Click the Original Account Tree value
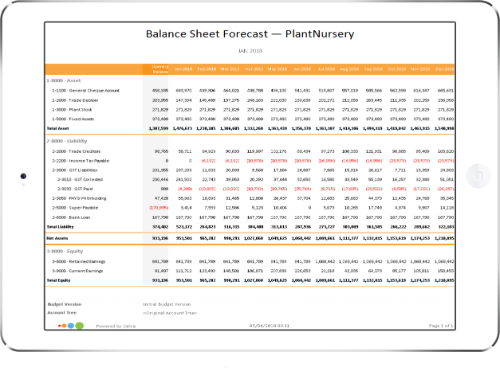500x382 pixels. coord(170,313)
